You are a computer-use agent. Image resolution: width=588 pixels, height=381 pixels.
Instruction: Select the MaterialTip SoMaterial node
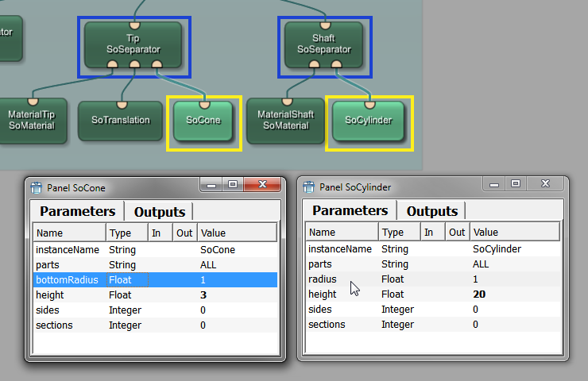(32, 120)
